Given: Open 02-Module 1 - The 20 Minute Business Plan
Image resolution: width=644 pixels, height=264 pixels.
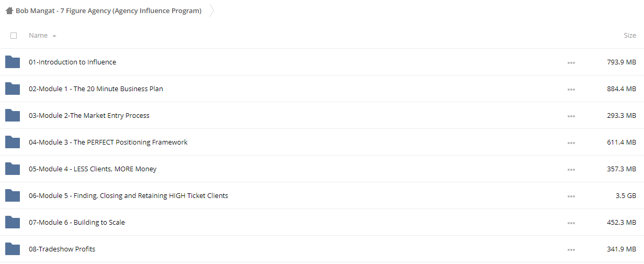Looking at the screenshot, I should click(x=96, y=89).
